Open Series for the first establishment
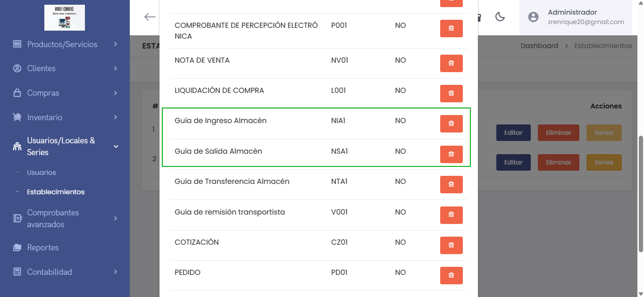The height and width of the screenshot is (297, 644). coord(604,133)
